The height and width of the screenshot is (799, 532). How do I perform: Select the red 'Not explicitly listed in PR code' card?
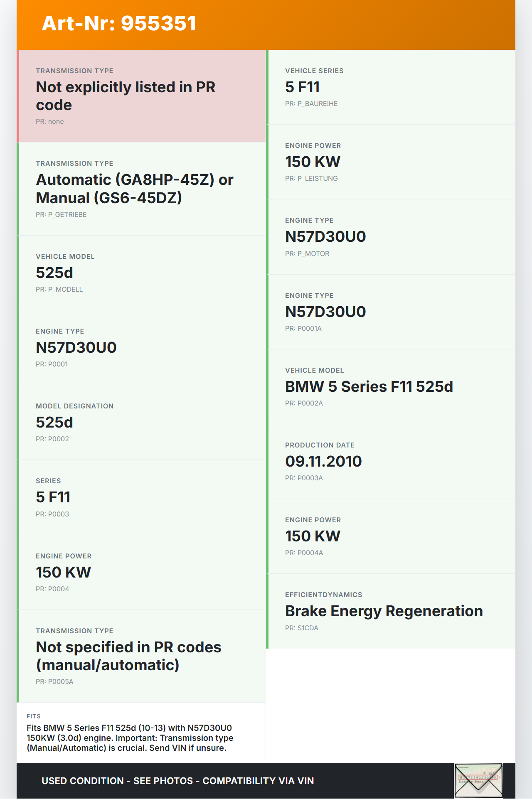(141, 96)
